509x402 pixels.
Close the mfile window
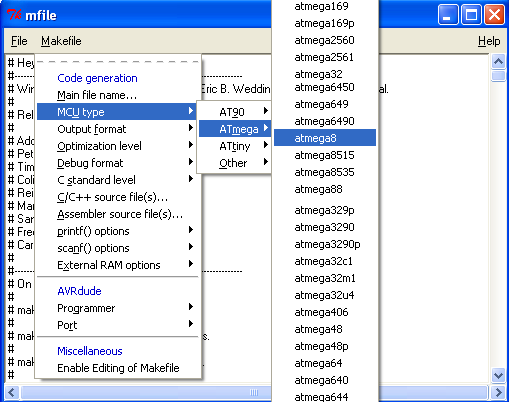(494, 15)
